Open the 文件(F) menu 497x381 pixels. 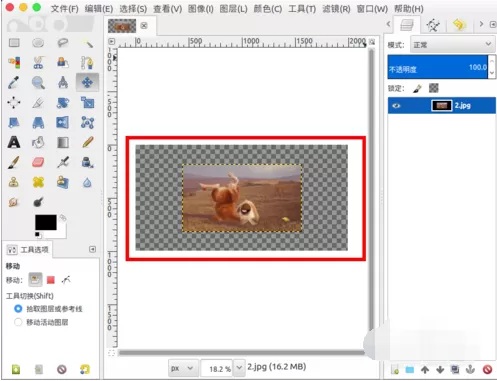[64, 9]
